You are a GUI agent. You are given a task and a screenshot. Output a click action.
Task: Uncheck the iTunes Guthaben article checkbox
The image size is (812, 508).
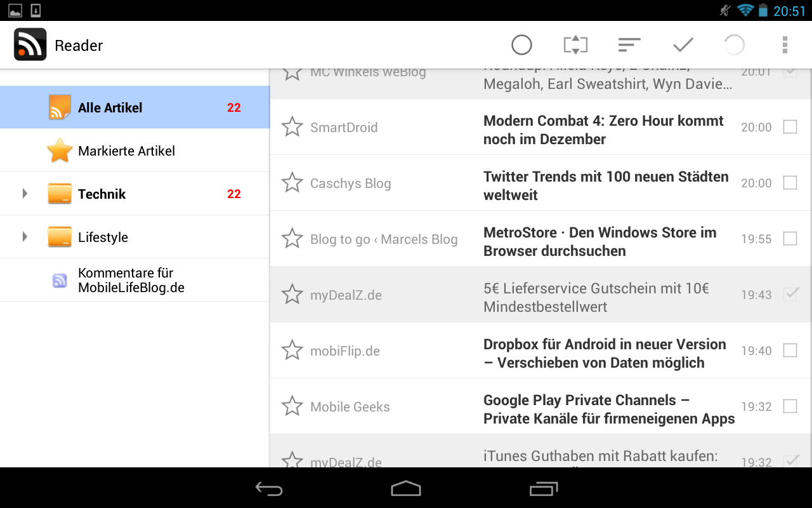790,460
